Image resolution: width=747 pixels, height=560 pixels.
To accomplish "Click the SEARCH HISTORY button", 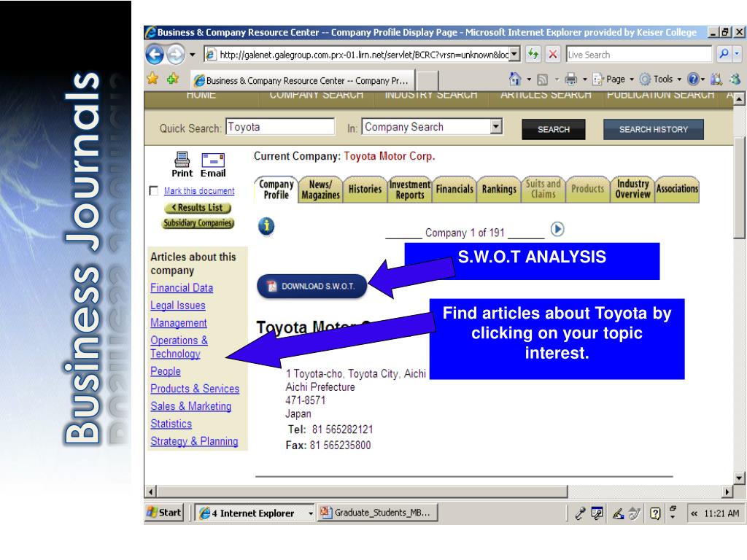I will 653,130.
